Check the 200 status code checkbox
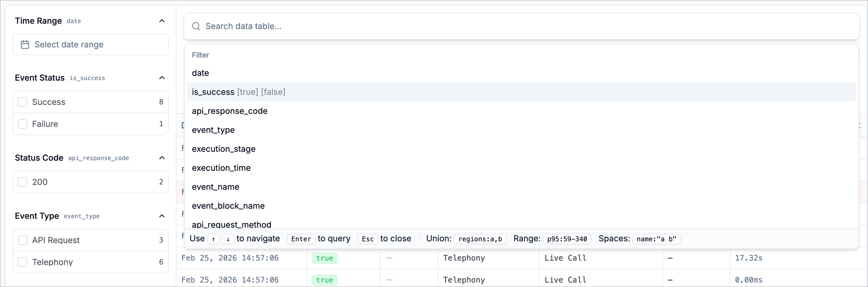The height and width of the screenshot is (287, 868). pyautogui.click(x=23, y=182)
